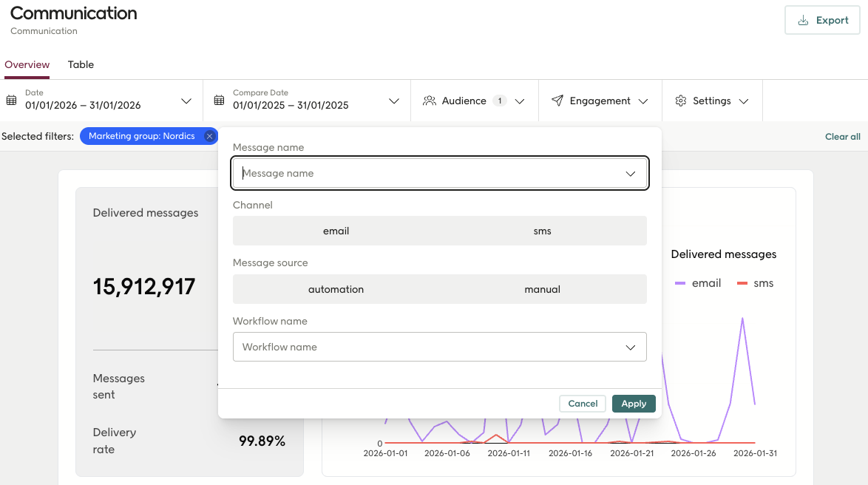
Task: Toggle the email channel option
Action: point(336,231)
